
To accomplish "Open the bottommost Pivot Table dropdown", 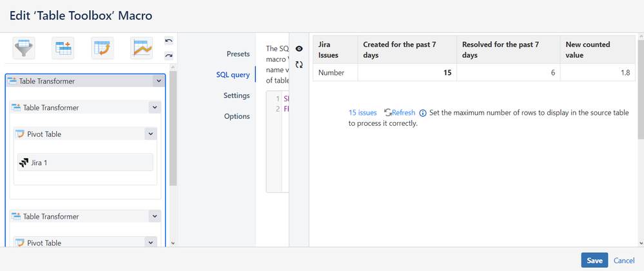I will click(151, 243).
